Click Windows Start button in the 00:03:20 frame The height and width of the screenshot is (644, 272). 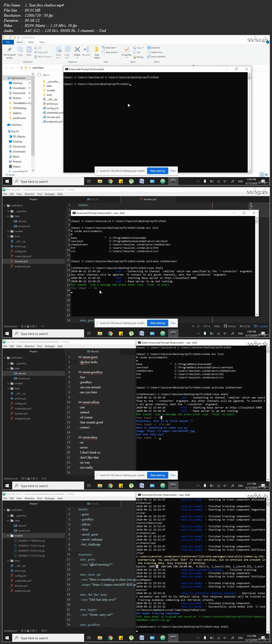coord(7,334)
